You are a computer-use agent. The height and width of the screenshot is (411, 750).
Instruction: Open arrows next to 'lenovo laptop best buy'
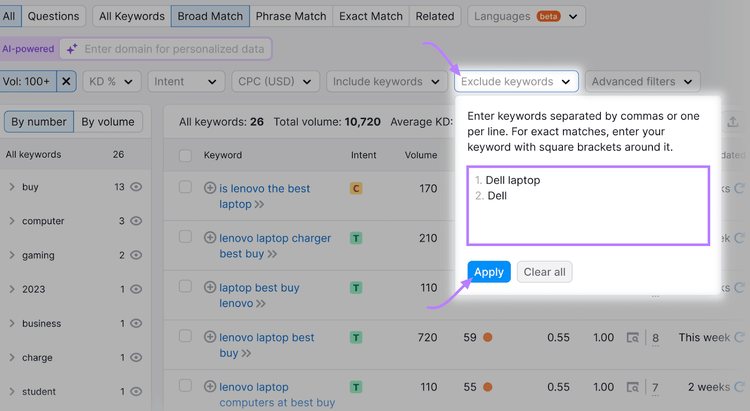point(246,354)
